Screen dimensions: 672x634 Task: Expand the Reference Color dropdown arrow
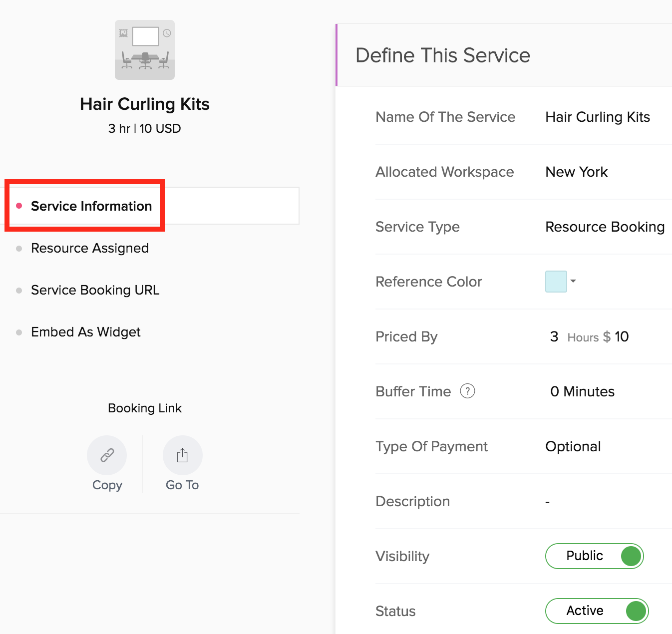tap(573, 281)
